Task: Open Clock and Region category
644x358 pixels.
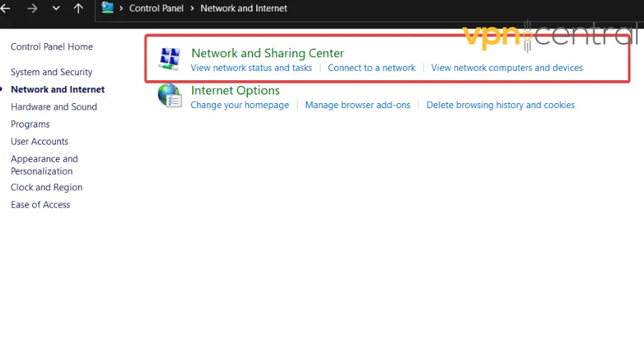Action: coord(47,188)
